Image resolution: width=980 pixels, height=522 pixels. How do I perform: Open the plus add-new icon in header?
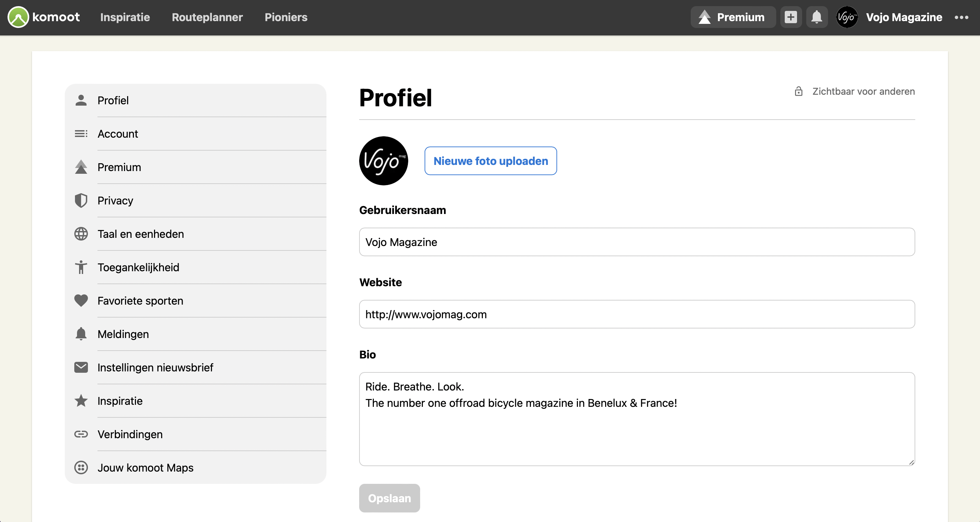click(x=791, y=17)
